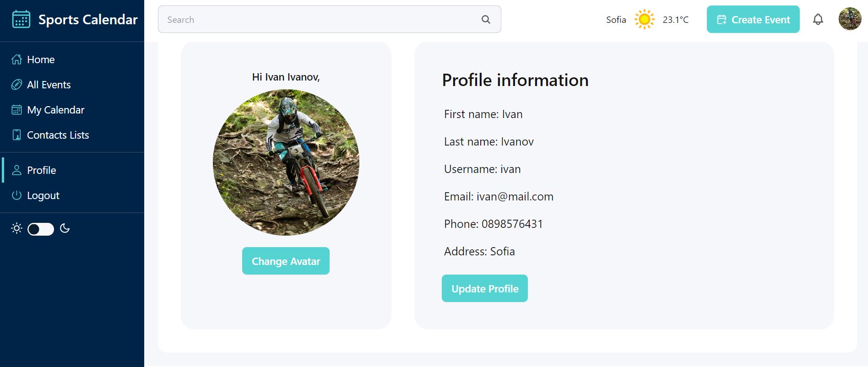Go to My Calendar
868x367 pixels.
(x=55, y=110)
